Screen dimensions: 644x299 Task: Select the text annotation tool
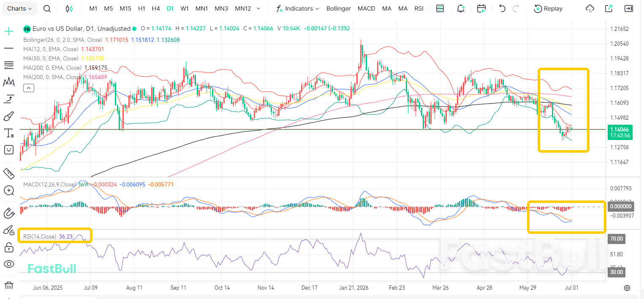pos(9,133)
